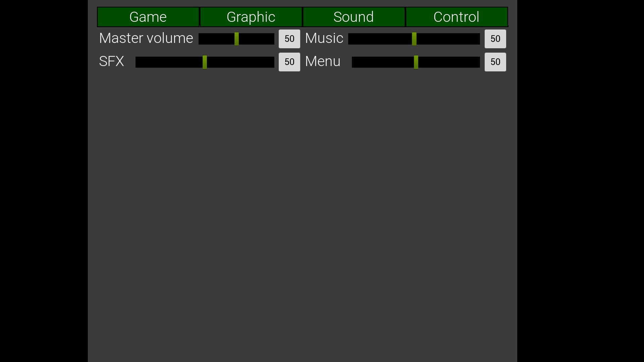
Task: Click the Menu label text
Action: pos(322,61)
